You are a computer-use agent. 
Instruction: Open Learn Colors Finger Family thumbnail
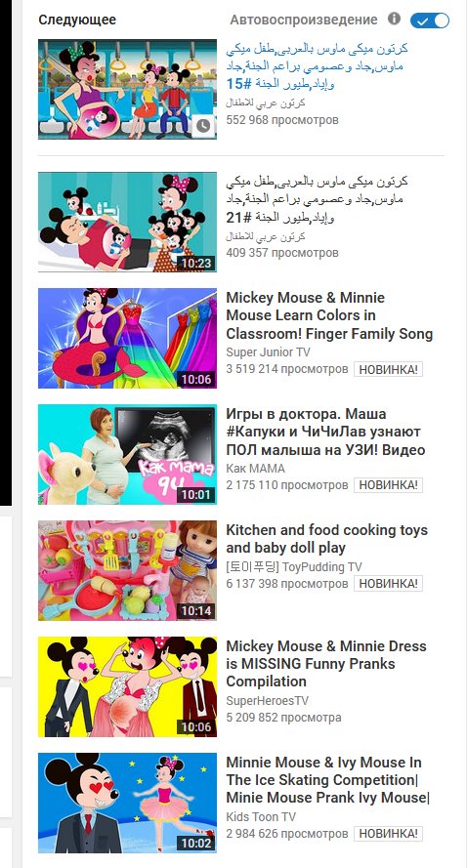(127, 338)
